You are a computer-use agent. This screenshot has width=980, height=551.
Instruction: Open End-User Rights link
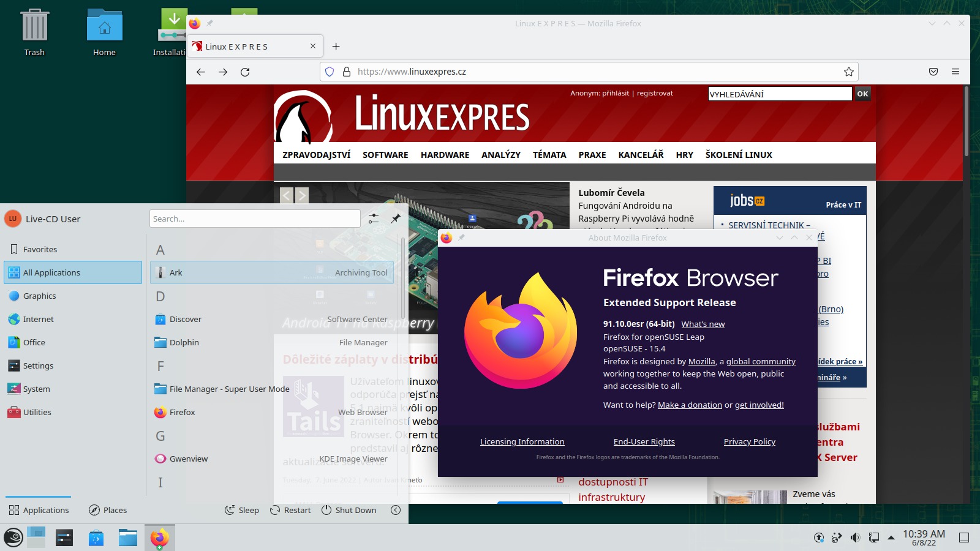(x=644, y=441)
